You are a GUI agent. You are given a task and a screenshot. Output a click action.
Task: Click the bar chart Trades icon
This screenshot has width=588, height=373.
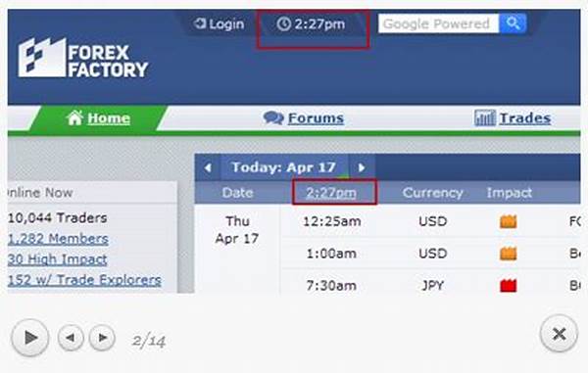(485, 117)
